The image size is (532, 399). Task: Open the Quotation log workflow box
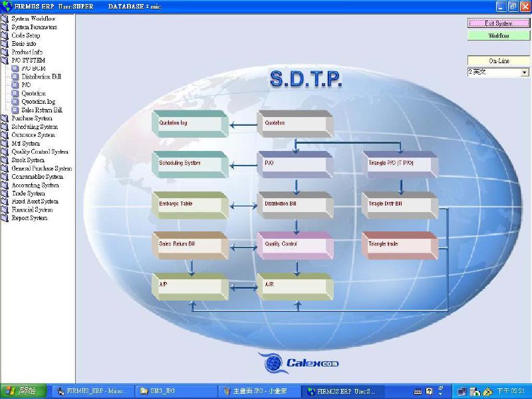click(190, 124)
